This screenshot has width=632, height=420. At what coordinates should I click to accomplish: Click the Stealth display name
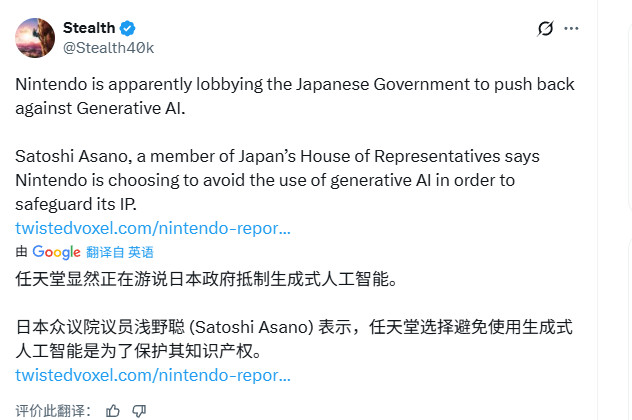[91, 28]
